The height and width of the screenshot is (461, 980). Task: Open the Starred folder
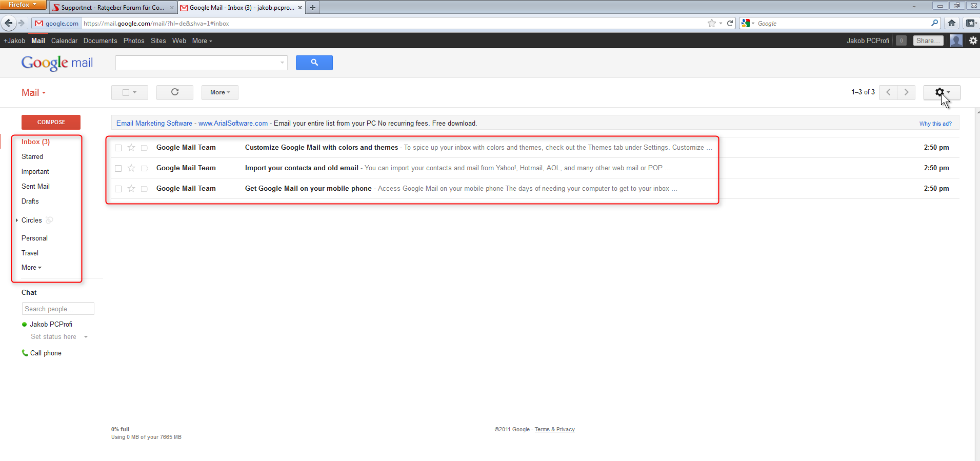[x=32, y=156]
